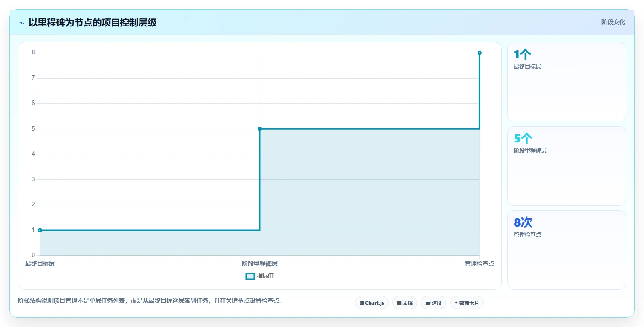Click the icon inside the 表格 pill
644x327 pixels.
pos(399,303)
